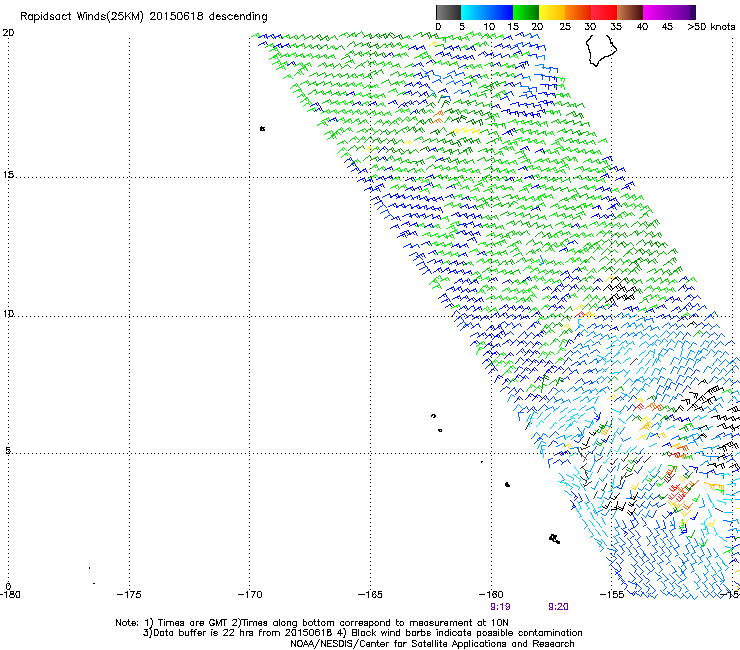Click the longitude label '-175'
Viewport: 740px width, 650px height.
click(x=129, y=594)
